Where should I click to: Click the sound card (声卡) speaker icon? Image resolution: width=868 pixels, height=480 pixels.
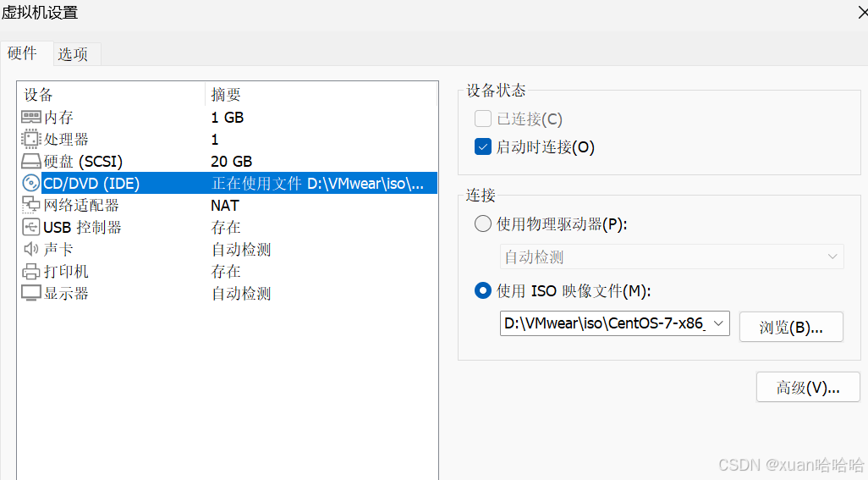31,249
